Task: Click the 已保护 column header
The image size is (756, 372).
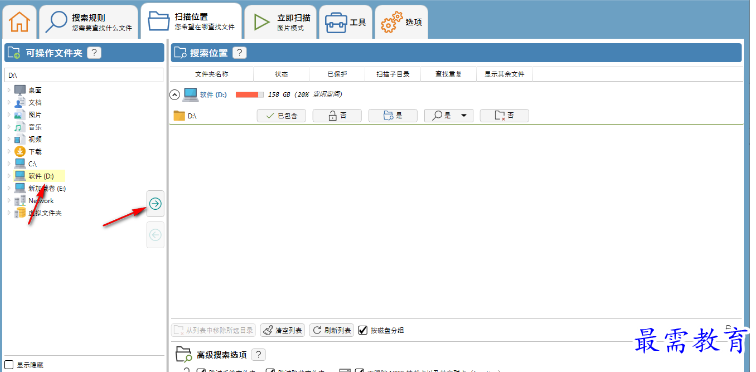Action: click(x=337, y=74)
